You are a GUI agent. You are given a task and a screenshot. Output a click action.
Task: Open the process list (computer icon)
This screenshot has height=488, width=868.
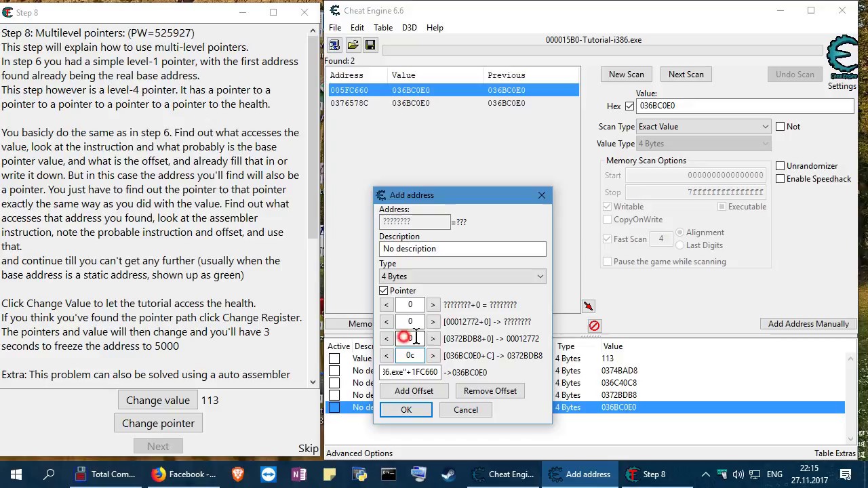(334, 45)
